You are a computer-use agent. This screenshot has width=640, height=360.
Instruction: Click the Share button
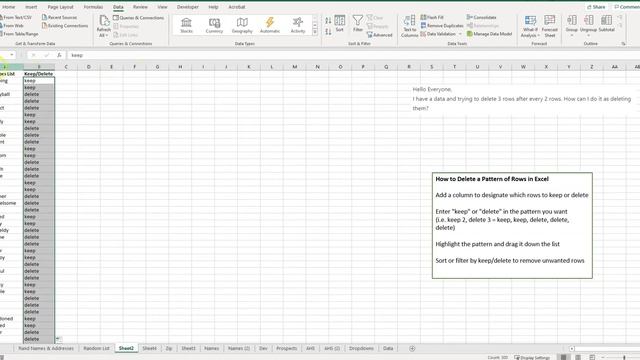[596, 7]
